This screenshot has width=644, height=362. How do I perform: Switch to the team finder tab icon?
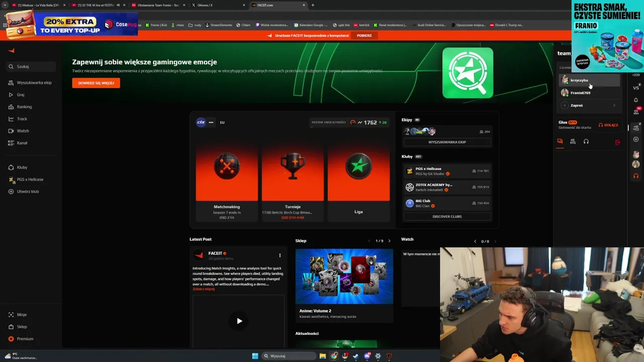(573, 142)
